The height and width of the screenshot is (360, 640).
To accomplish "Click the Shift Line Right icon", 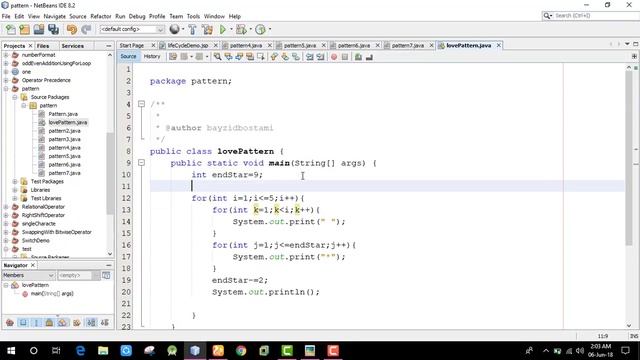I will tap(320, 57).
